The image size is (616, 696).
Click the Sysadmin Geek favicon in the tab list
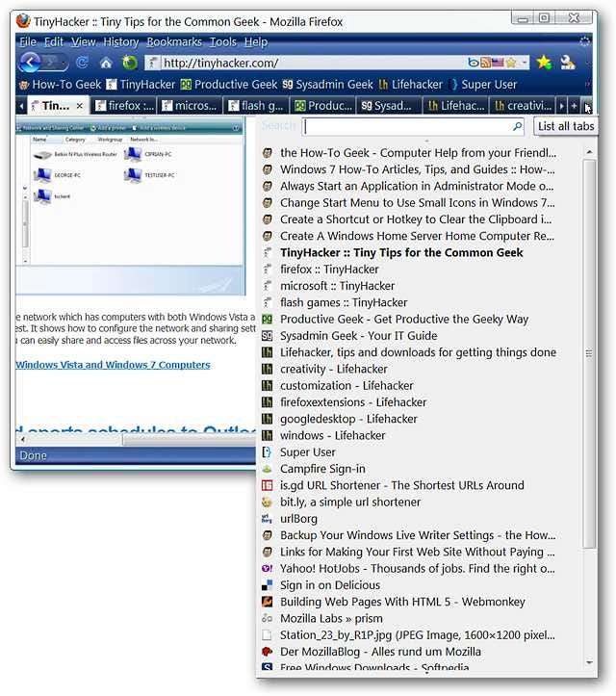point(268,336)
